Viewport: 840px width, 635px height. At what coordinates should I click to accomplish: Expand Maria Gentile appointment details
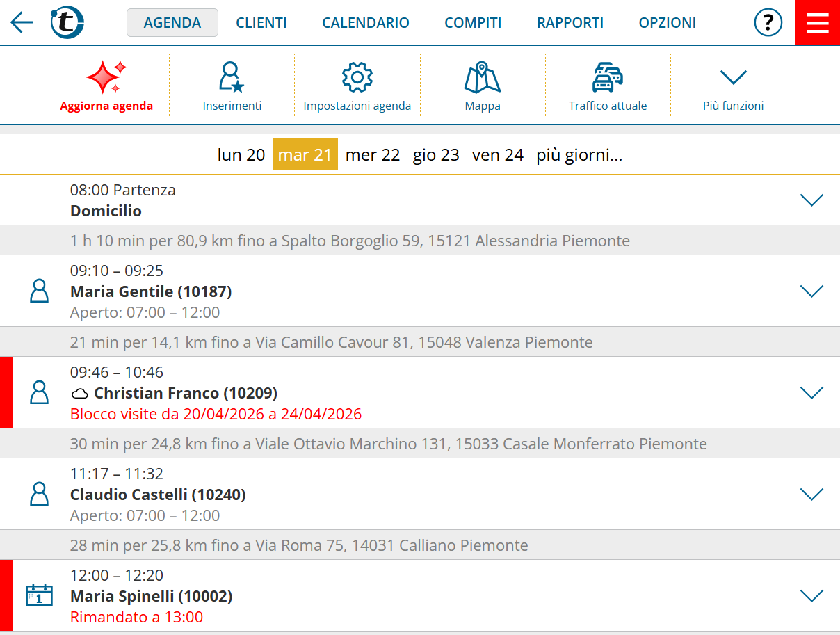811,291
